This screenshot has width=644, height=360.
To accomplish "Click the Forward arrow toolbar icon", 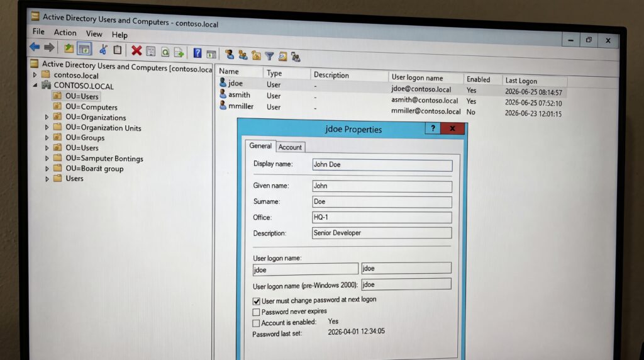I will [49, 48].
